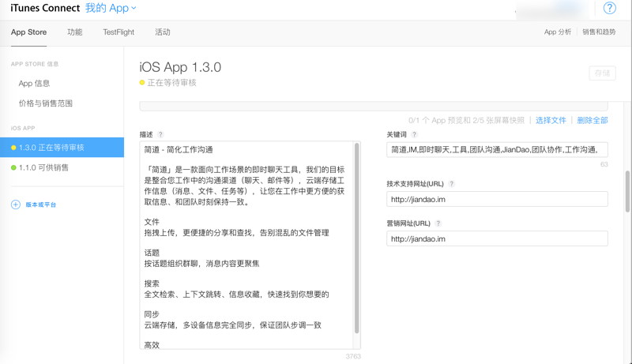Image resolution: width=632 pixels, height=364 pixels.
Task: Select version 1.1.0 可供销售
Action: pos(43,167)
